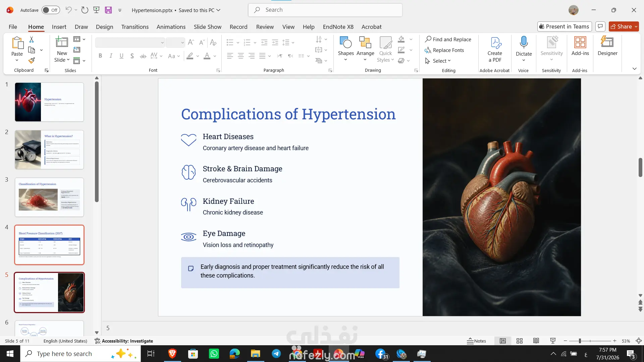This screenshot has width=644, height=362.
Task: Toggle text shadow formatting
Action: pos(132,56)
